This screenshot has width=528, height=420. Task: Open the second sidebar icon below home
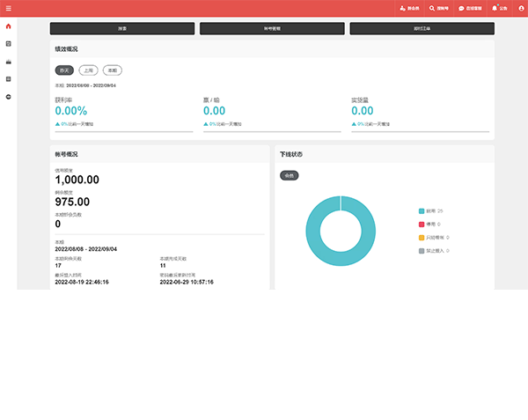[x=9, y=43]
